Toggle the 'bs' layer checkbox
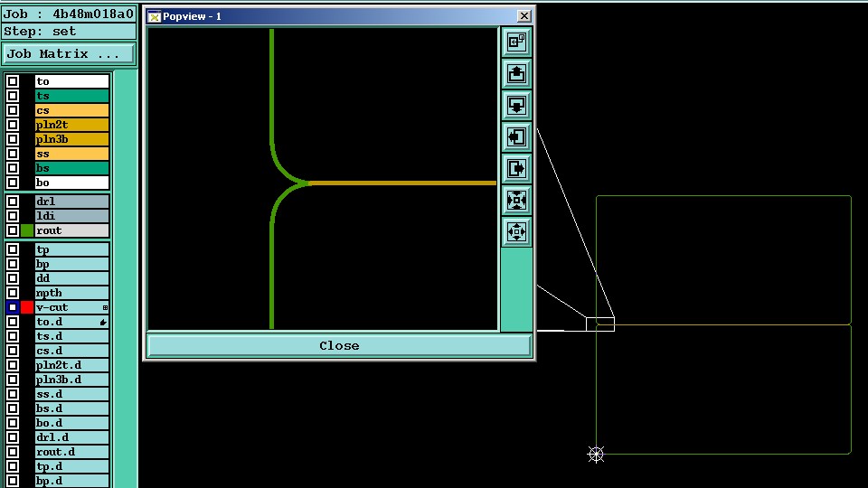The width and height of the screenshot is (868, 488). point(13,168)
